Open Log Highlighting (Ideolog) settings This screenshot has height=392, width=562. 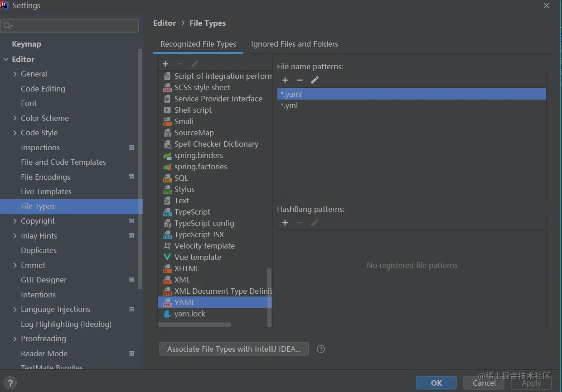pos(66,324)
